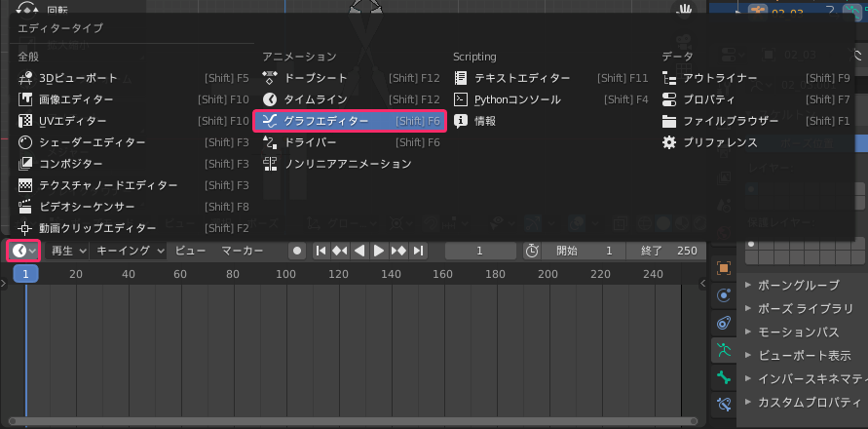Click the current frame field showing 1
Viewport: 868px width, 429px height.
(x=479, y=252)
